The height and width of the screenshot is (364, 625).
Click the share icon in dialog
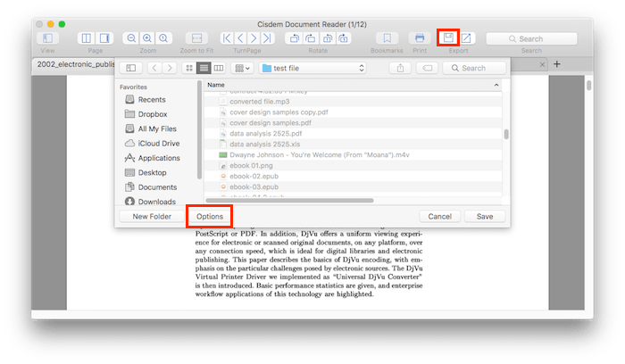pos(400,68)
